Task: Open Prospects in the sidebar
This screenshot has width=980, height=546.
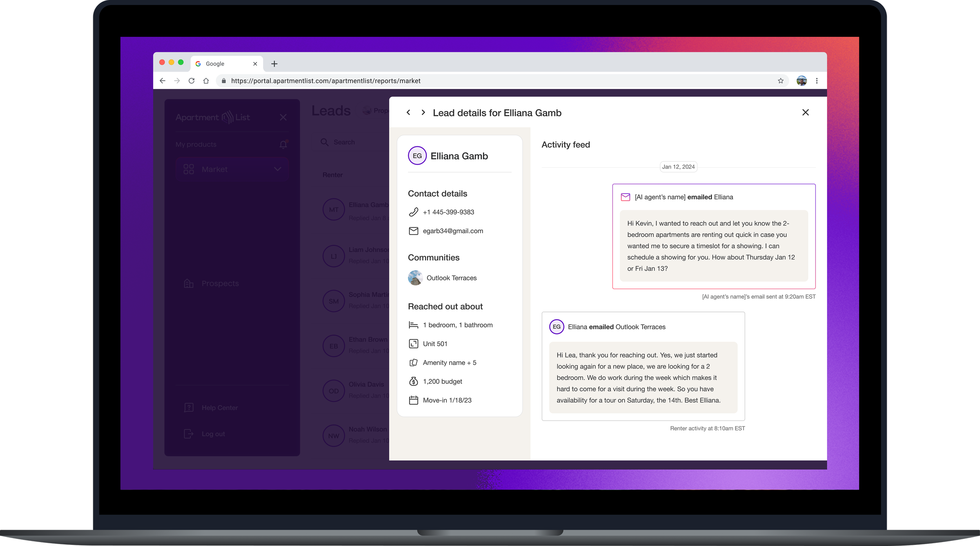Action: [x=220, y=283]
